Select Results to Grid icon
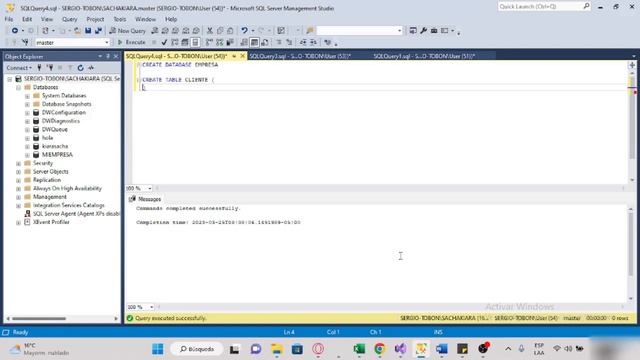Viewport: 640px width, 360px height. [254, 42]
